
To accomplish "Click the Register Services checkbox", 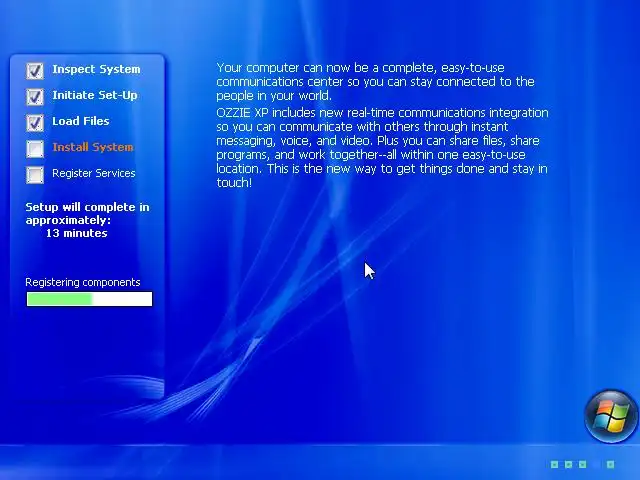I will coord(35,175).
